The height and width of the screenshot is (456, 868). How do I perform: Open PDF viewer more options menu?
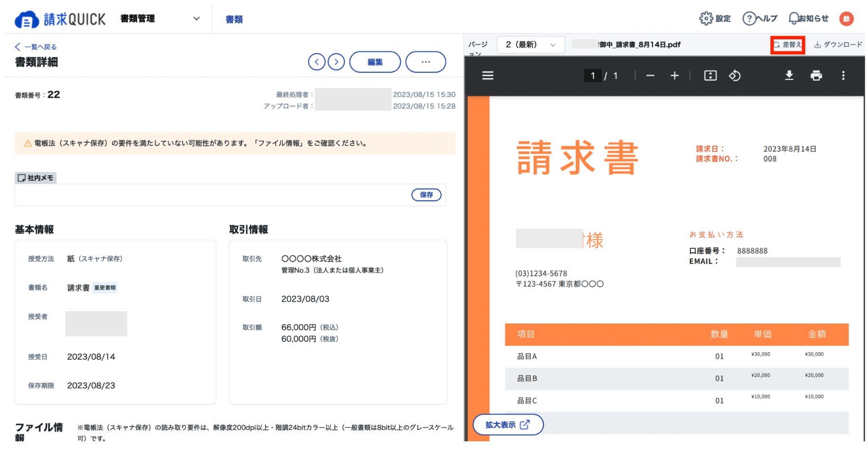[x=843, y=76]
